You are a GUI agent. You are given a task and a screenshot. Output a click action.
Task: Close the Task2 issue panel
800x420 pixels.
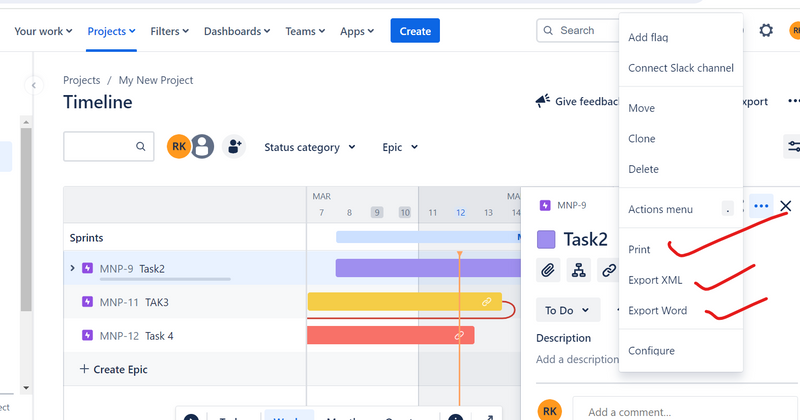pos(785,206)
